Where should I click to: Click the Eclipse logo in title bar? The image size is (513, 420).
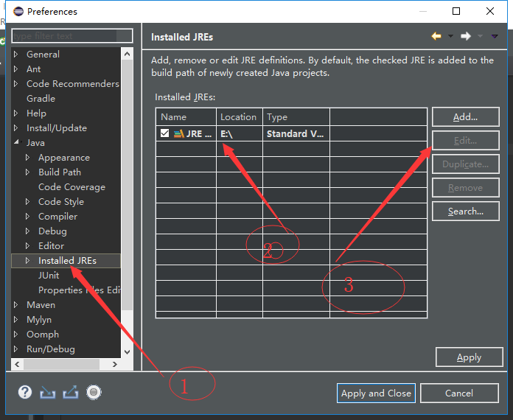[18, 12]
